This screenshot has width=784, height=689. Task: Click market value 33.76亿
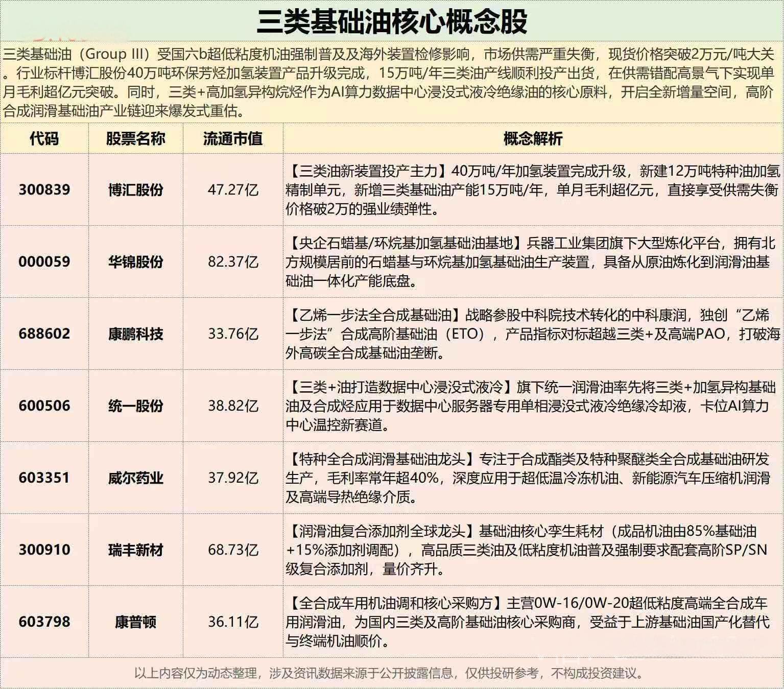233,334
